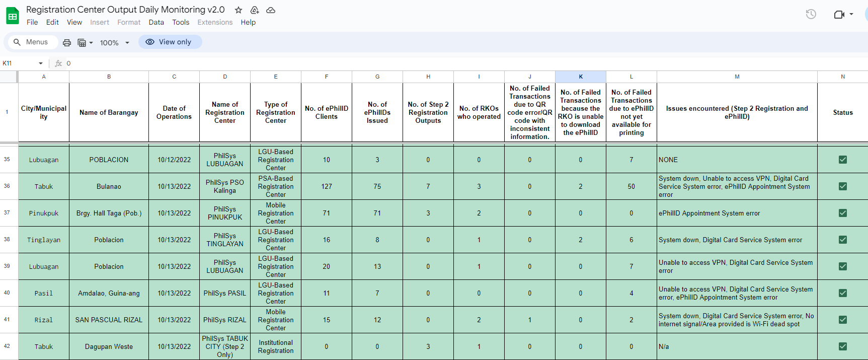Screen dimensions: 868x360
Task: Click the 'Institutional Registration' cell
Action: tap(276, 346)
